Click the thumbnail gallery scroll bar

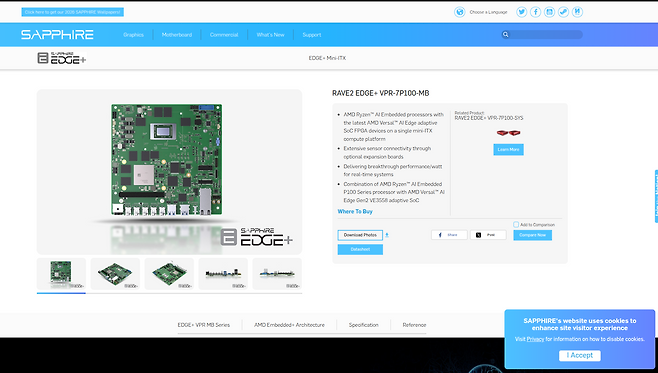coord(169,293)
